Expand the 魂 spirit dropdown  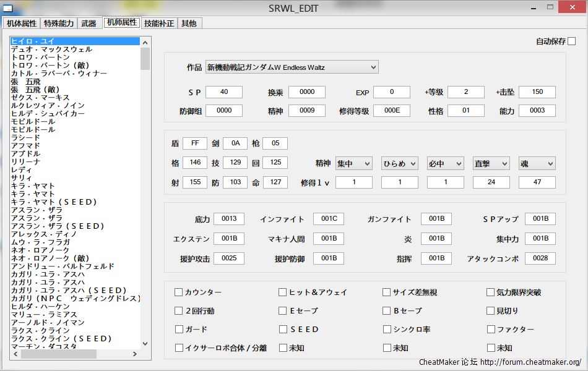(537, 164)
